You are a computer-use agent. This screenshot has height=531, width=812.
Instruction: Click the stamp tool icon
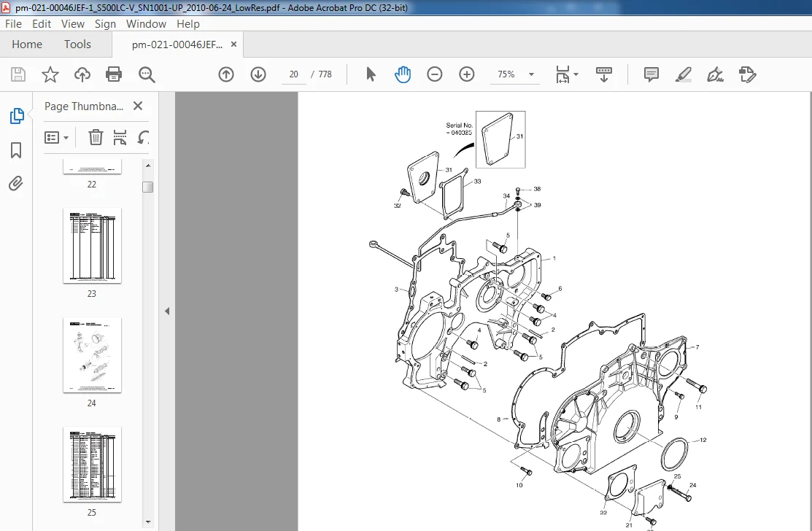pos(747,74)
